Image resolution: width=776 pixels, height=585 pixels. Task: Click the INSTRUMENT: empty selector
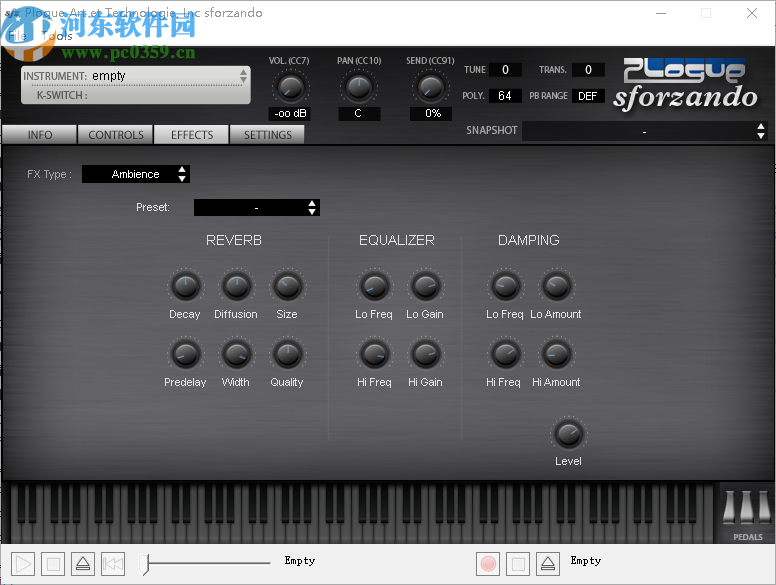point(135,76)
